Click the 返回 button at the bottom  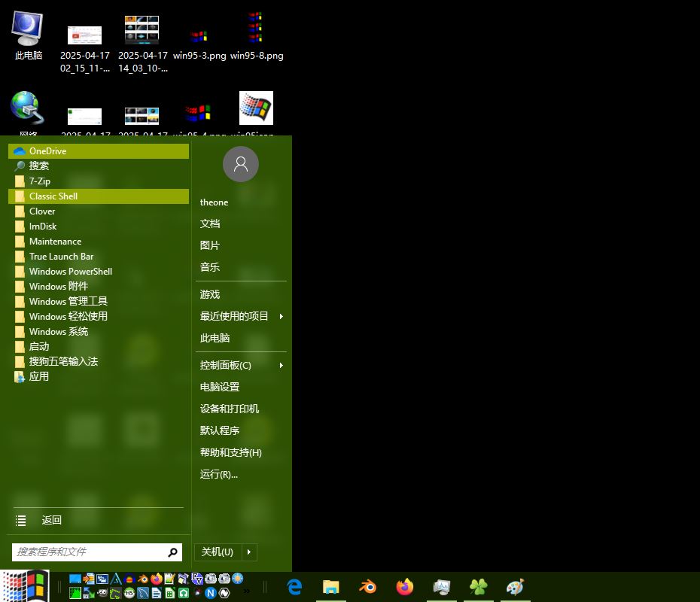pos(50,520)
